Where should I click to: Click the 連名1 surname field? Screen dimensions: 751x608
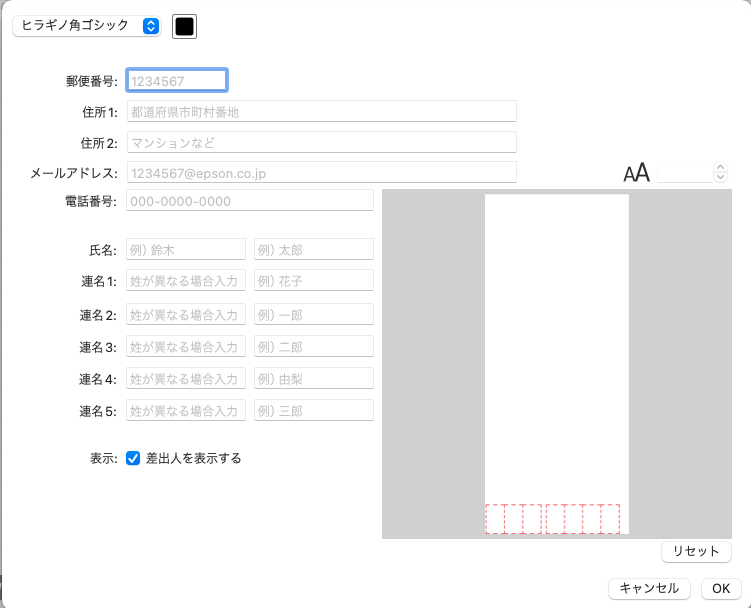coord(186,280)
